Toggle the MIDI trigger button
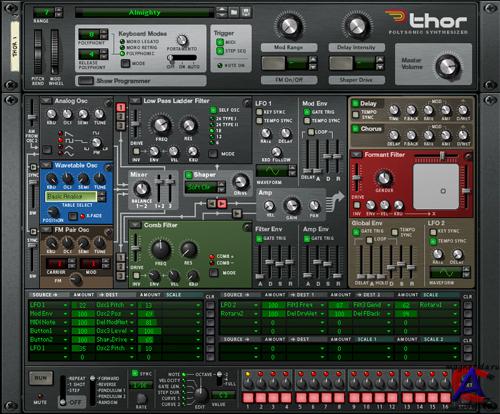 point(220,42)
